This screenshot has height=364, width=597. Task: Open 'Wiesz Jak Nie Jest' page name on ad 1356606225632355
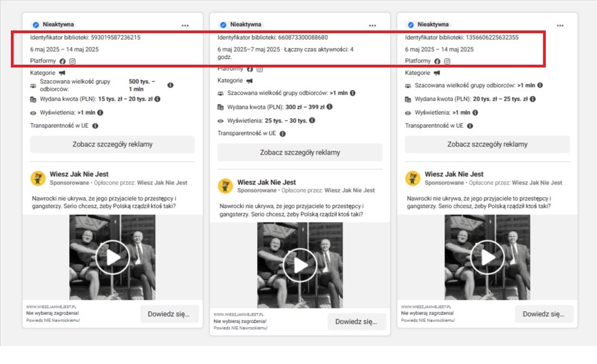tap(454, 174)
